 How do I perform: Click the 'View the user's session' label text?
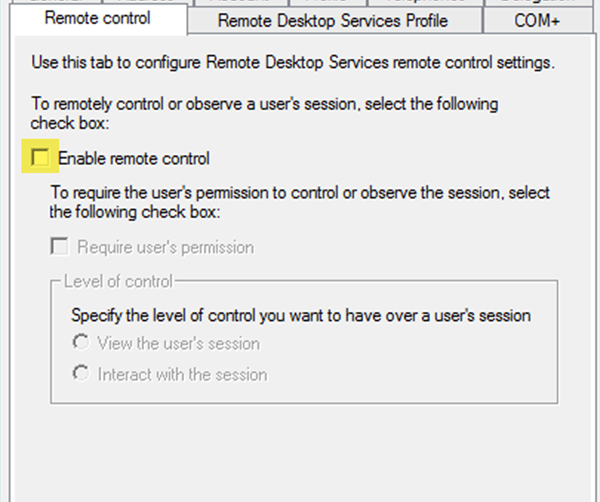coord(178,344)
